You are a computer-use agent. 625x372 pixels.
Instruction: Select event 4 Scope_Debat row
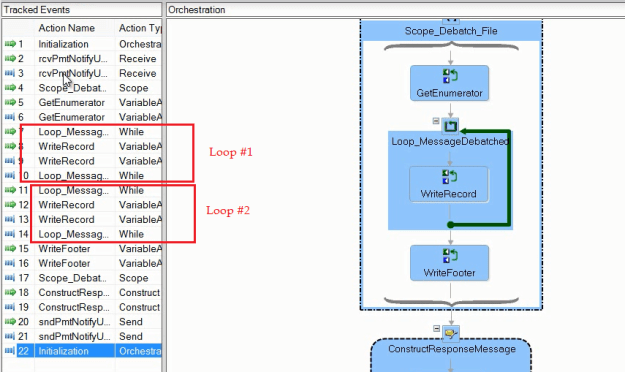point(82,88)
